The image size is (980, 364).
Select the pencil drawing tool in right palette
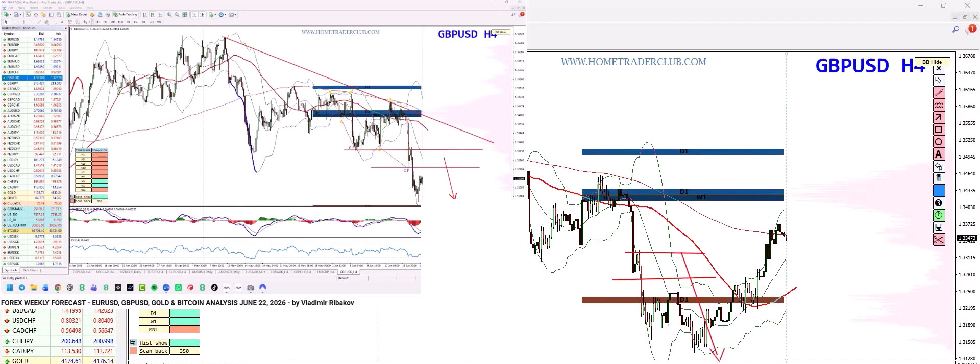939,93
